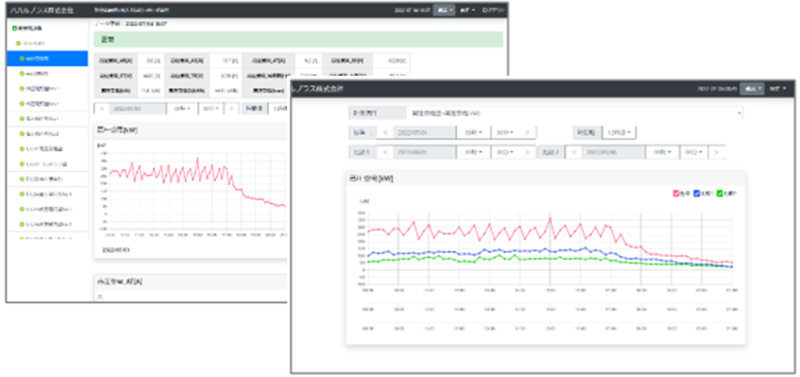
Task: Open the hour dropdown in the 比較2 row
Action: point(662,152)
